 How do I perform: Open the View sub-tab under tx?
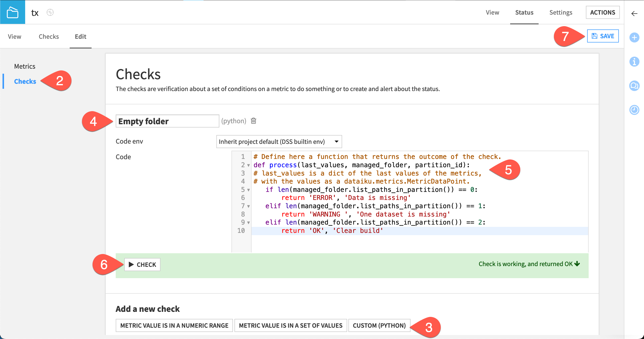point(15,36)
